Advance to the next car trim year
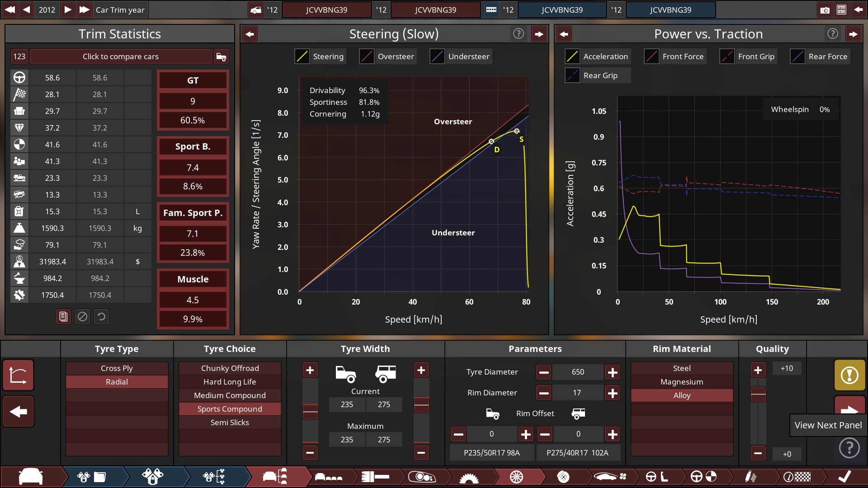Image resolution: width=868 pixels, height=488 pixels. (x=67, y=9)
